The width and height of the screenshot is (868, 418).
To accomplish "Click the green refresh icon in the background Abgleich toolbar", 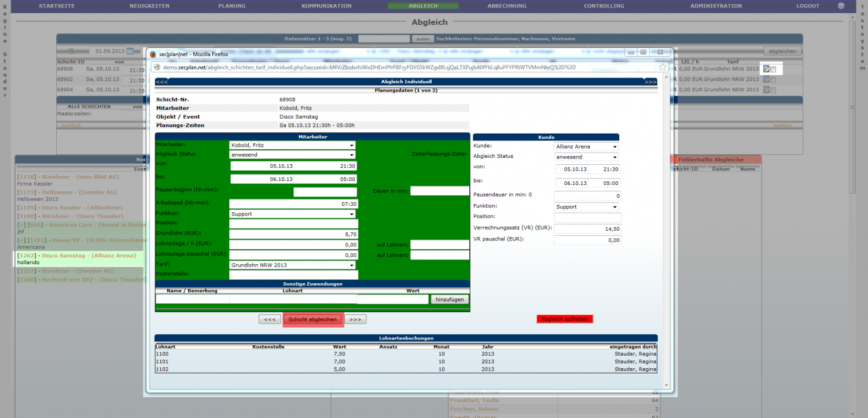I will pos(71,51).
